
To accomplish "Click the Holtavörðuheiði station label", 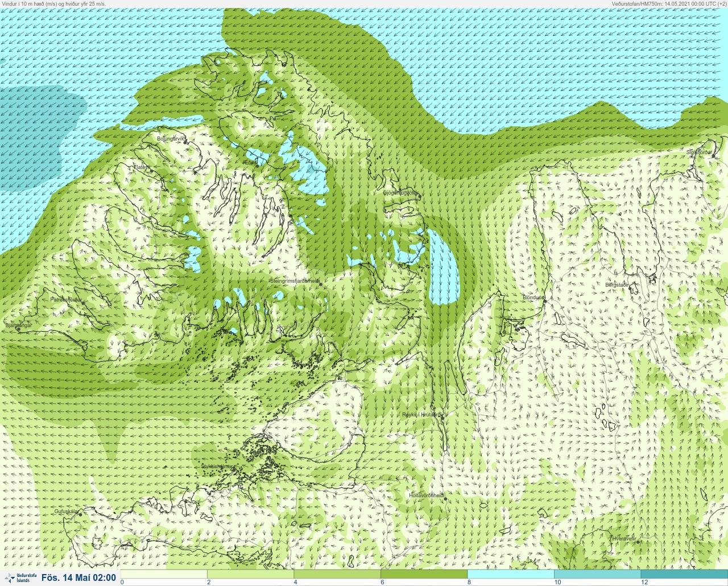I will (x=427, y=496).
